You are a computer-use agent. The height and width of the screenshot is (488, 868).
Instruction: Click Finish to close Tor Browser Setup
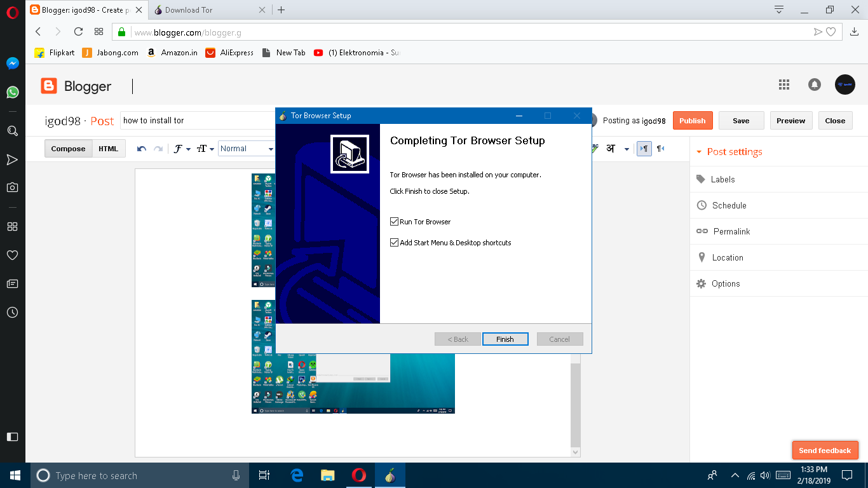pos(505,339)
